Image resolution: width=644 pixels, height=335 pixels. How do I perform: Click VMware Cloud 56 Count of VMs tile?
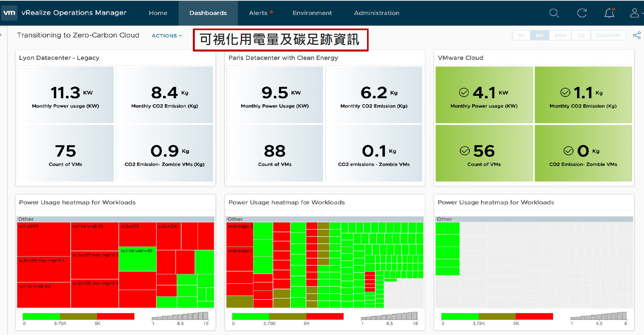click(484, 153)
